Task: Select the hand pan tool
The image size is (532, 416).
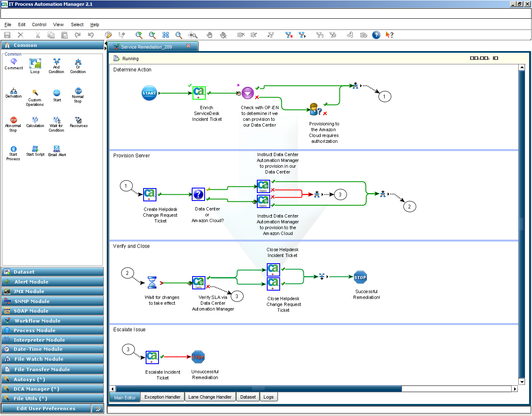Action: tap(210, 35)
